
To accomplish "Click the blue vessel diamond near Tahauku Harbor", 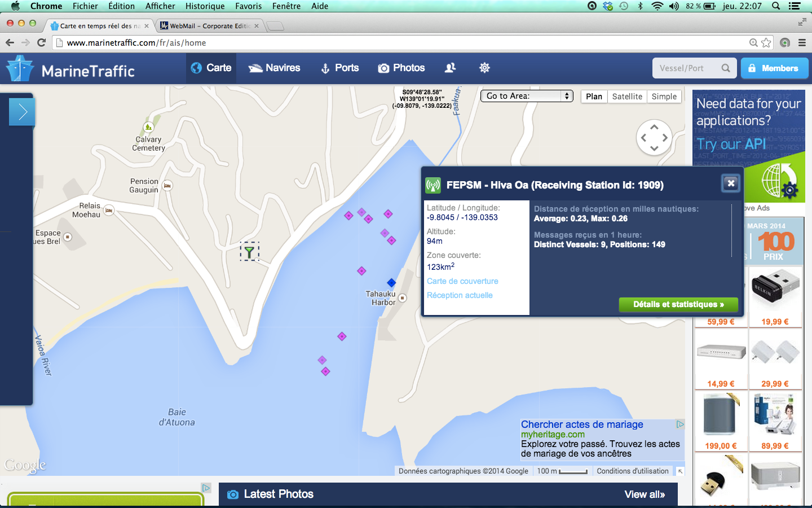I will [391, 283].
